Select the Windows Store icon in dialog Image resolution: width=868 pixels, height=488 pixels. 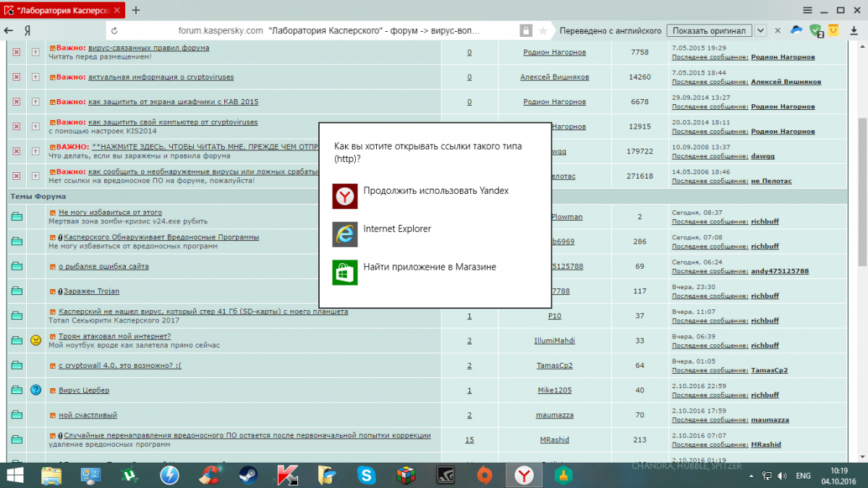click(345, 273)
